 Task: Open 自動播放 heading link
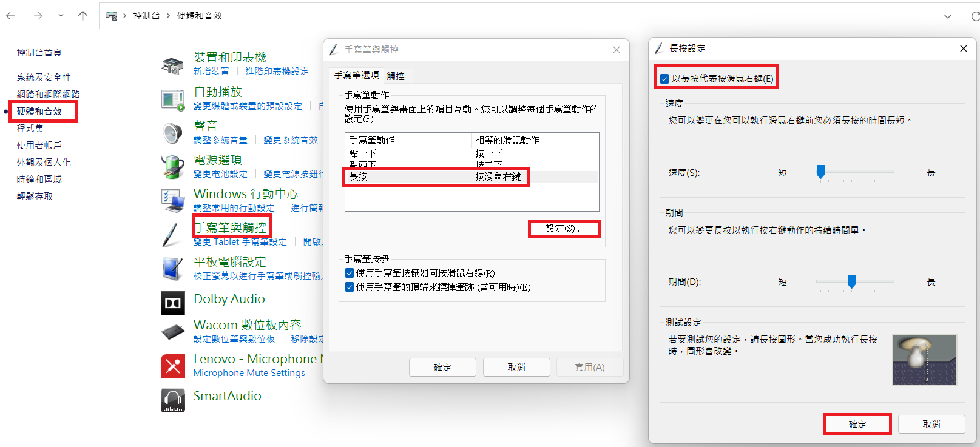point(218,92)
